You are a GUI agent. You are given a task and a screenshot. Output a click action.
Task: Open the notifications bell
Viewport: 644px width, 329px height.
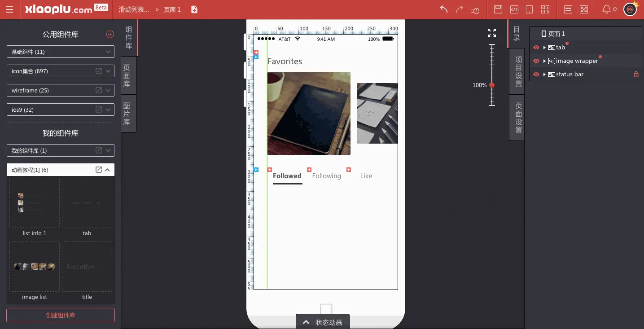(606, 9)
